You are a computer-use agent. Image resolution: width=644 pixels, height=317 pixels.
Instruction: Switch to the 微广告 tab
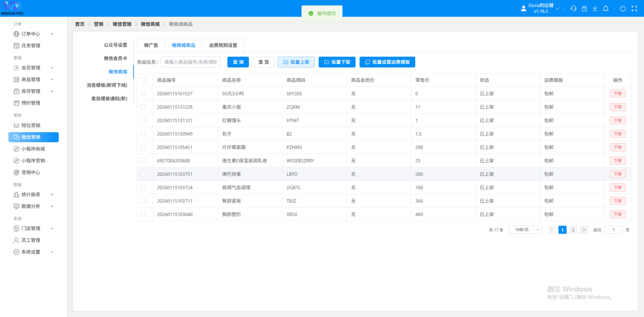(x=151, y=45)
